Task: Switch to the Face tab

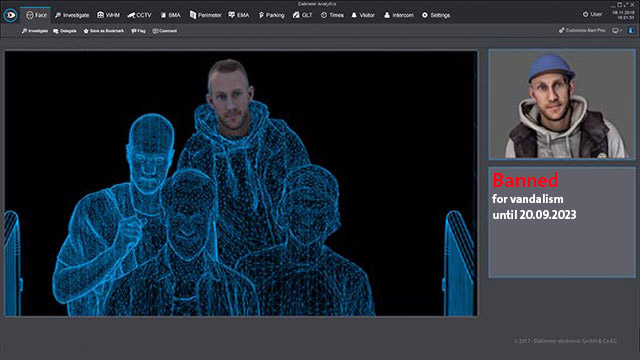Action: pos(36,15)
